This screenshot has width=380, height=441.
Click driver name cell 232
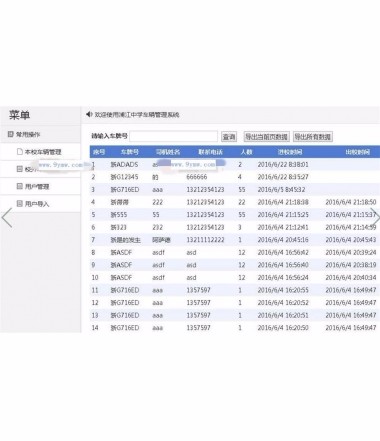click(158, 227)
